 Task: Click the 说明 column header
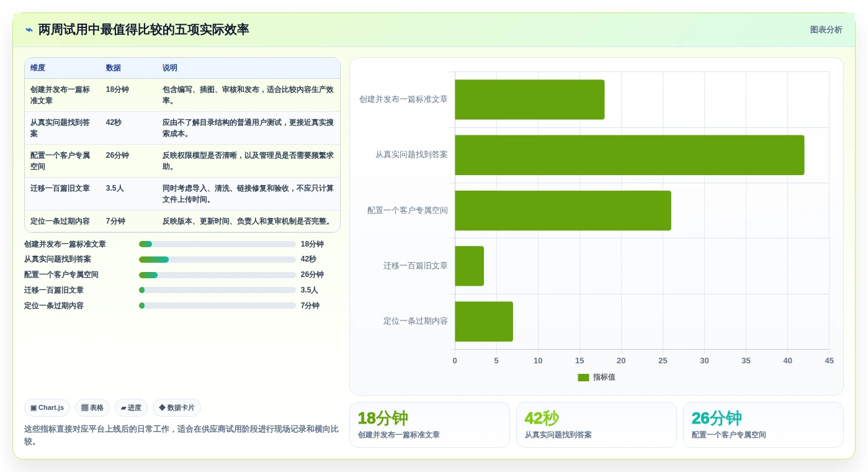pyautogui.click(x=170, y=68)
